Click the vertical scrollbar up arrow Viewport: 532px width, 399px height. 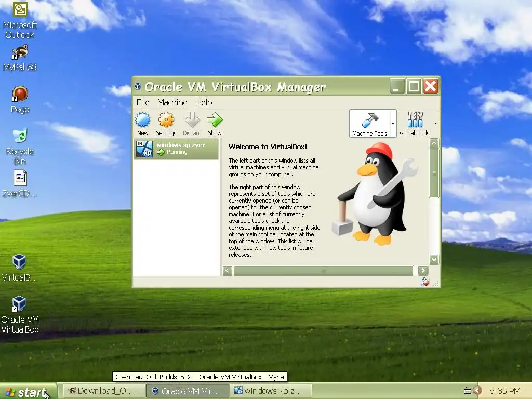point(434,143)
